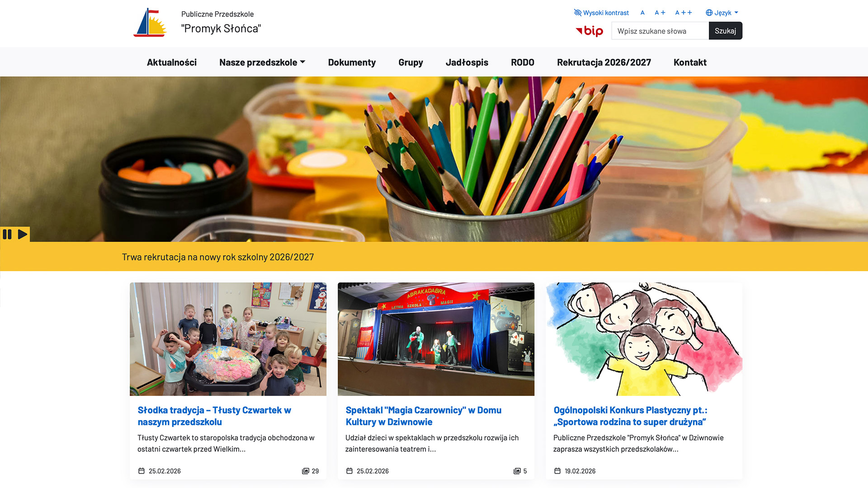Switch to the medium font size A+

660,13
